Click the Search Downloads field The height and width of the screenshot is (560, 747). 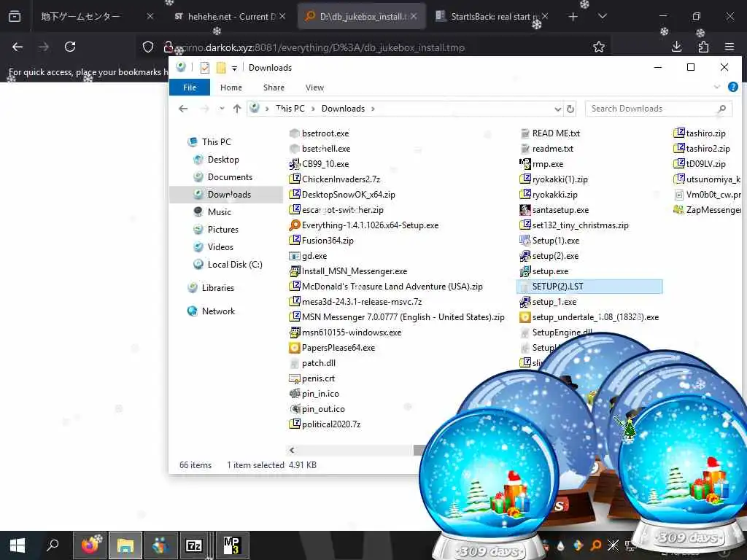coord(659,109)
